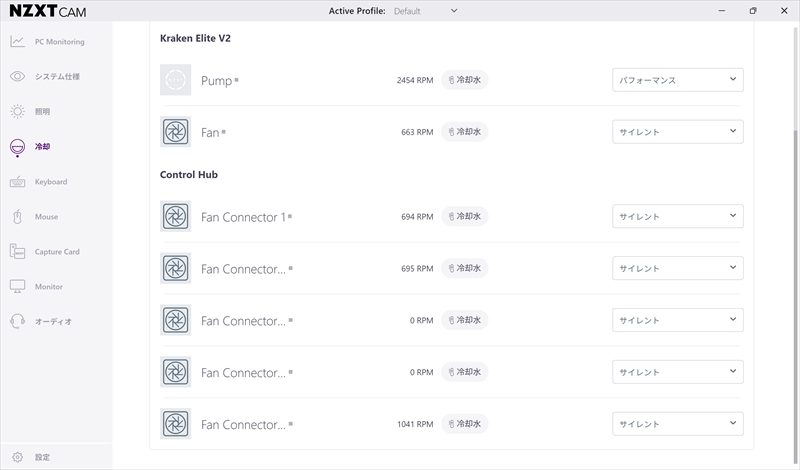Select 冷却 cooling tab in sidebar
Viewport: 800px width, 470px height.
coord(40,147)
